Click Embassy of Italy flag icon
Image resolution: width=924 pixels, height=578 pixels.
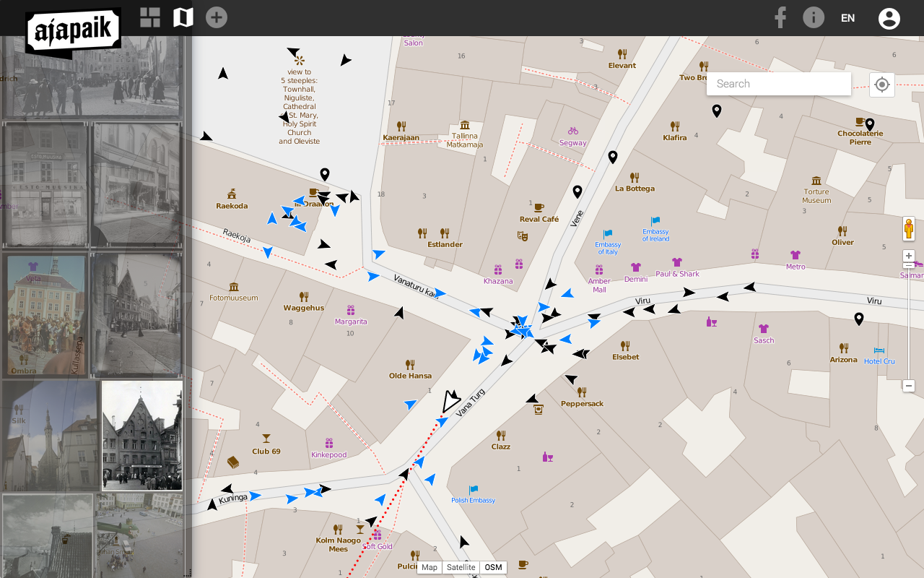click(608, 234)
